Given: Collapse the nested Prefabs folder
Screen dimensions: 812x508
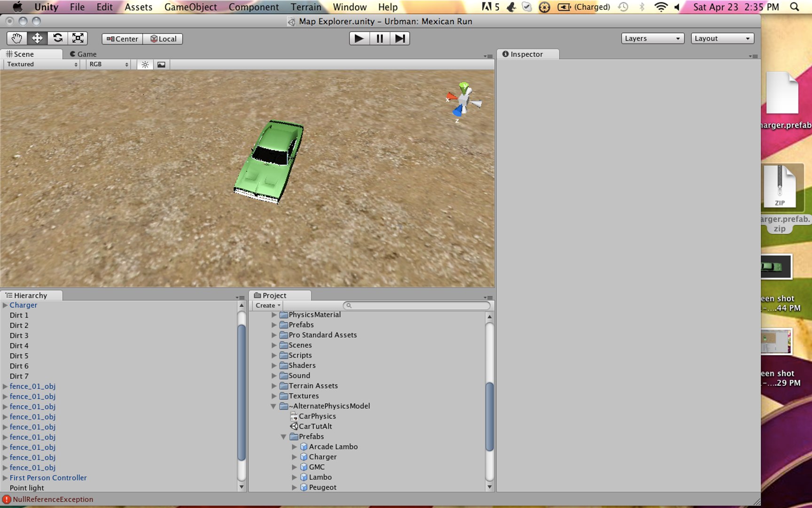Looking at the screenshot, I should tap(284, 437).
